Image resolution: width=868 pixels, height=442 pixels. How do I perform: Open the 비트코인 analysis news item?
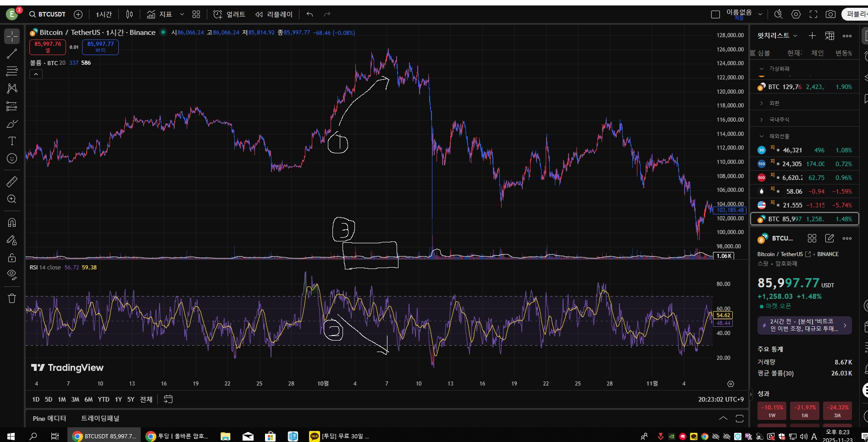click(804, 325)
